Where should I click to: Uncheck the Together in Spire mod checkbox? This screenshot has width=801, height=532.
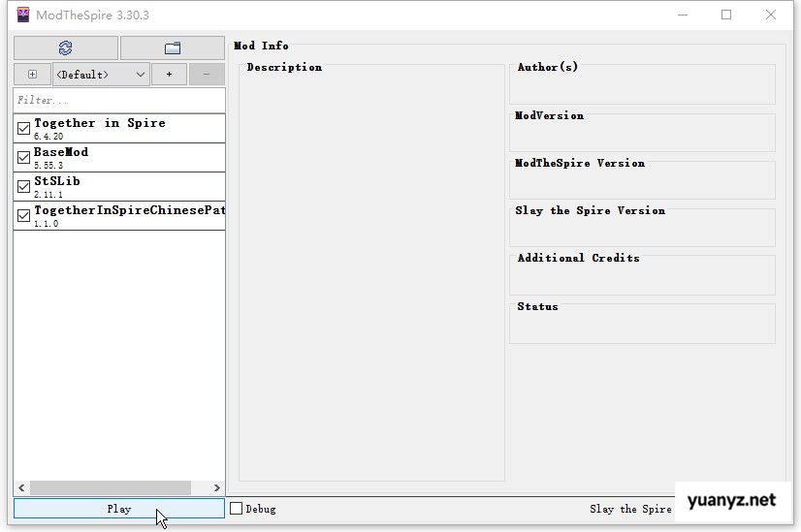23,128
